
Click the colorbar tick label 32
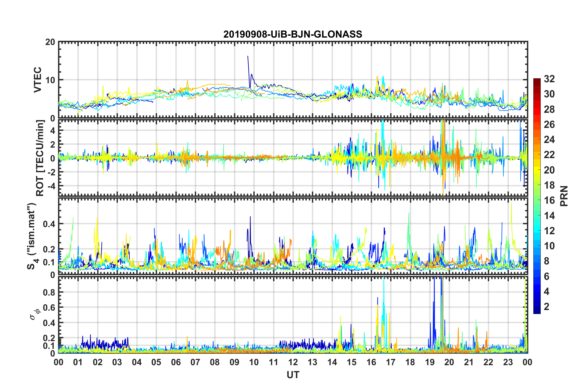tap(549, 79)
